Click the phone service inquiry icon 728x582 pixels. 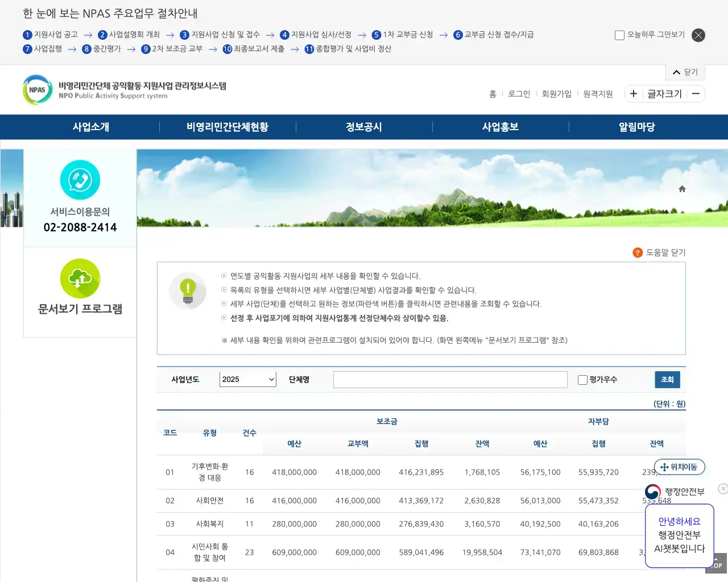[80, 180]
